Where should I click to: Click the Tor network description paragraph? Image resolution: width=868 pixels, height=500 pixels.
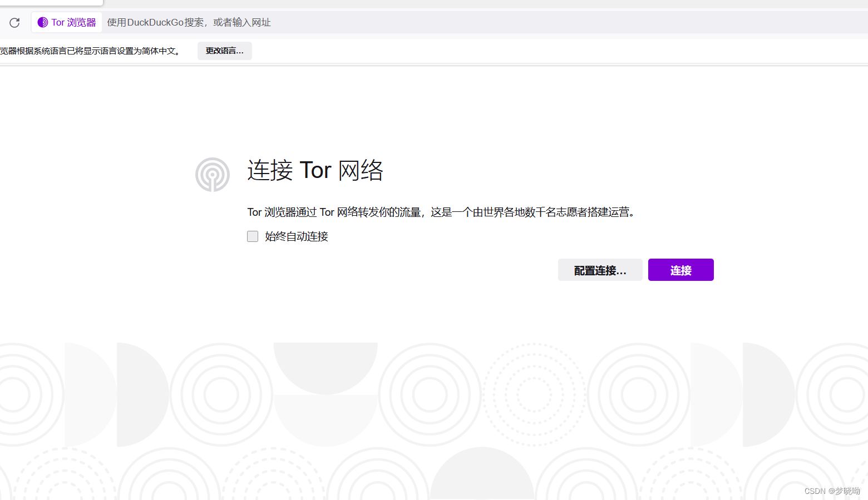pyautogui.click(x=441, y=212)
